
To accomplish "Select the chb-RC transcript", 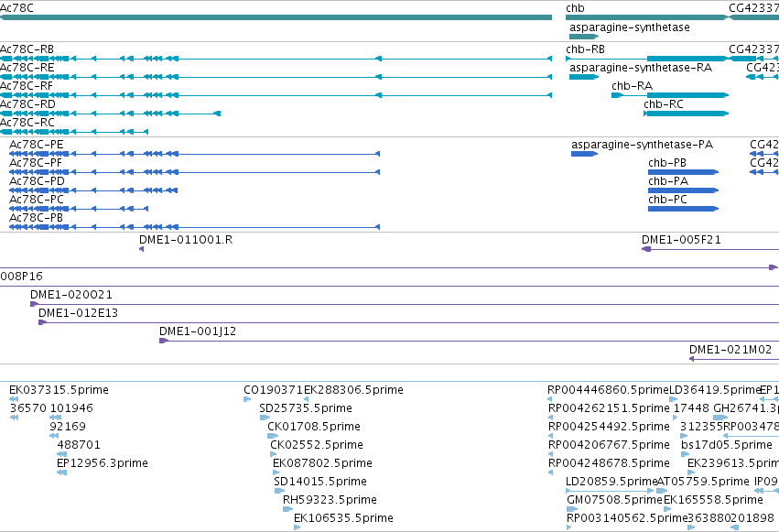I will pos(686,114).
